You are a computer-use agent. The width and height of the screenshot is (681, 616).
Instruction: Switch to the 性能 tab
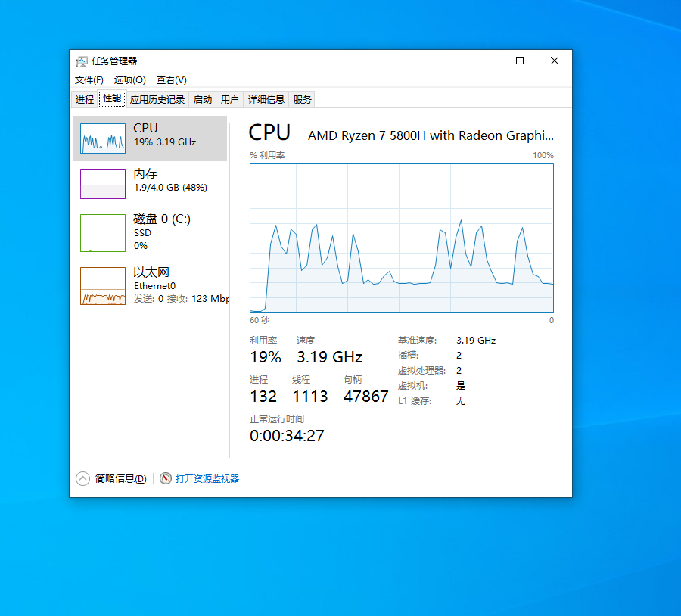coord(112,98)
